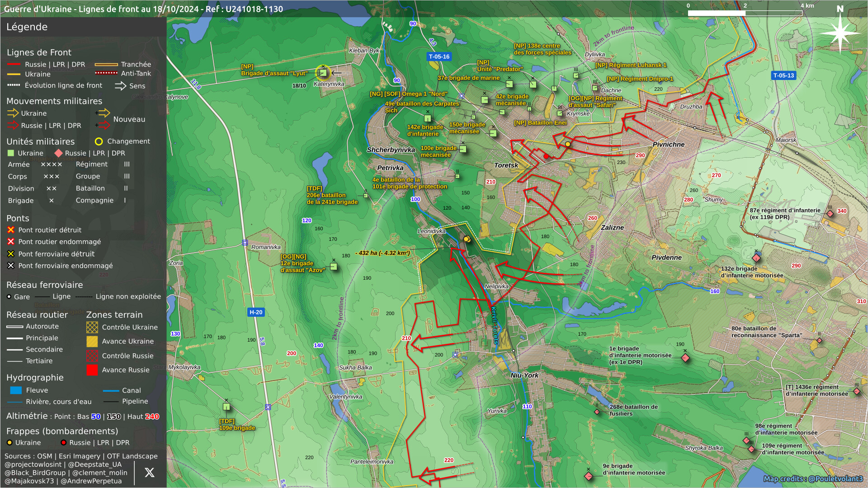This screenshot has height=488, width=868.
Task: Click the Azov 12e brigade unit marker
Action: [x=334, y=267]
